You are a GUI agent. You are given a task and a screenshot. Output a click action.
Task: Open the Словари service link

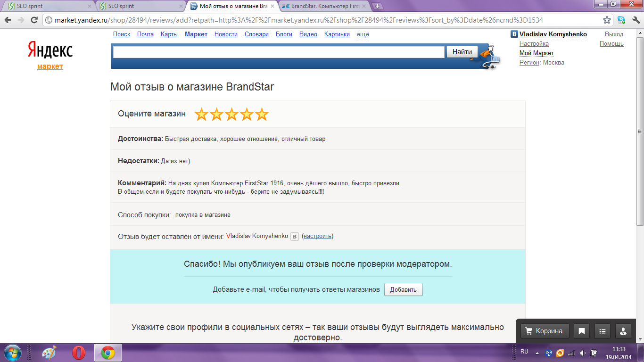[256, 34]
